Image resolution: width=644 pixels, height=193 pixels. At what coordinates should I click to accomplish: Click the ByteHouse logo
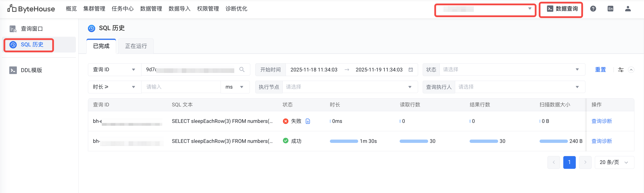pos(31,9)
